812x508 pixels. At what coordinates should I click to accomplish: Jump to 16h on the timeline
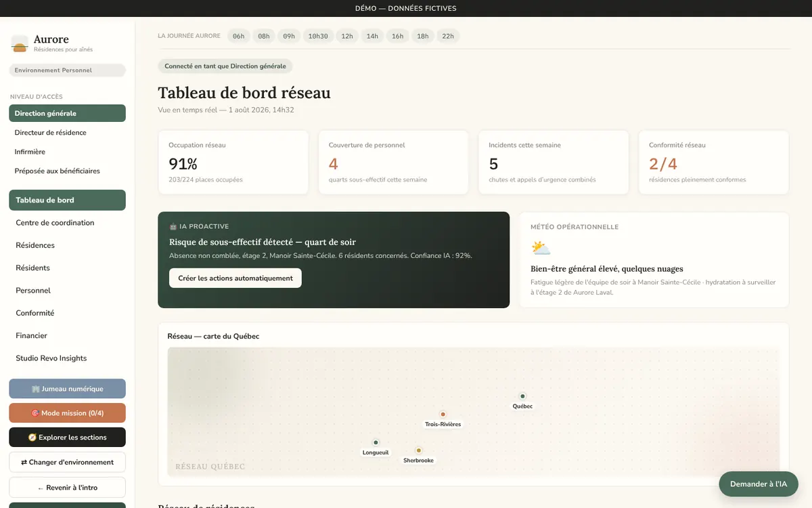click(x=397, y=36)
